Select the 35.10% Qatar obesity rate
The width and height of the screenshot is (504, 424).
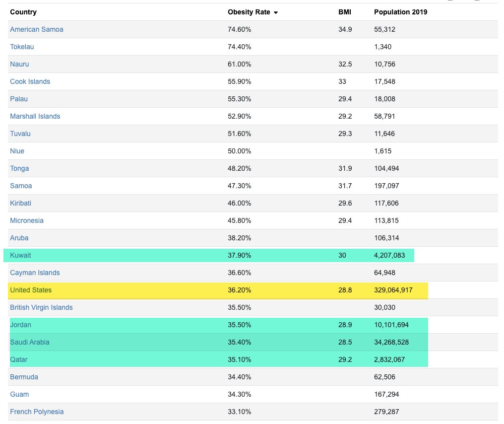239,359
